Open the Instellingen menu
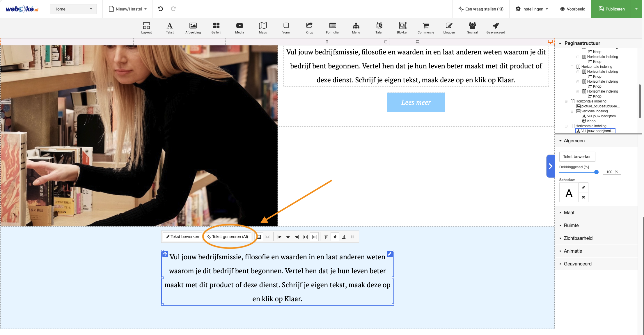The height and width of the screenshot is (335, 644). coord(532,9)
